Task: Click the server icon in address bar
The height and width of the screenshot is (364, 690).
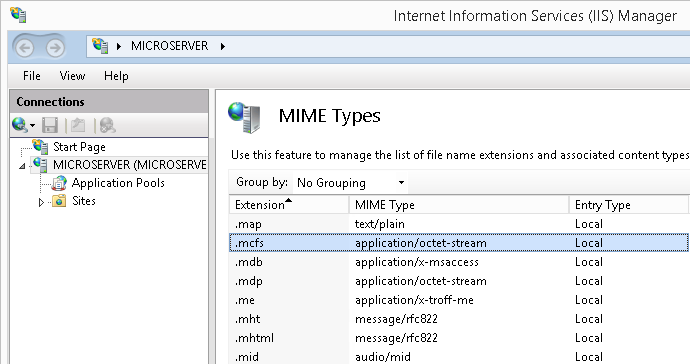Action: point(100,46)
